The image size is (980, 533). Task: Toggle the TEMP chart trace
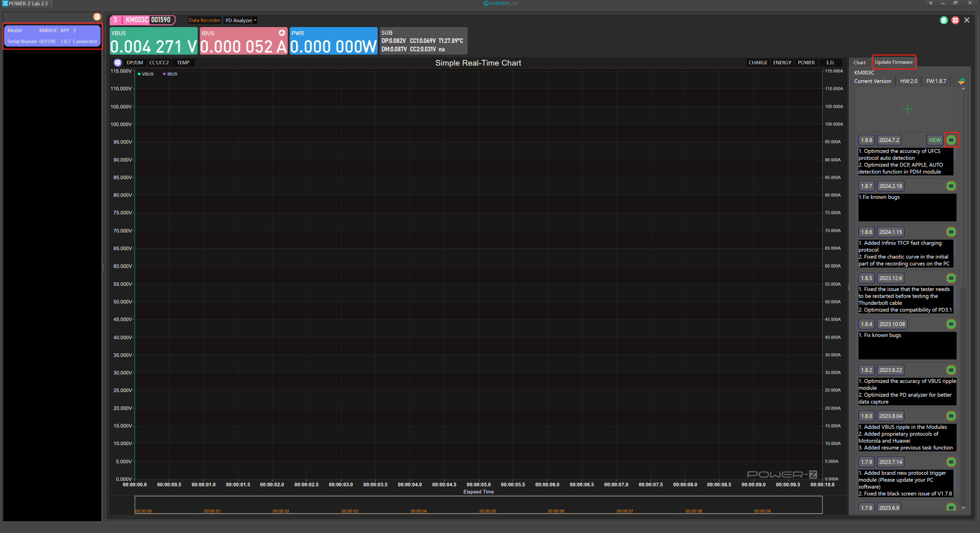[x=183, y=63]
